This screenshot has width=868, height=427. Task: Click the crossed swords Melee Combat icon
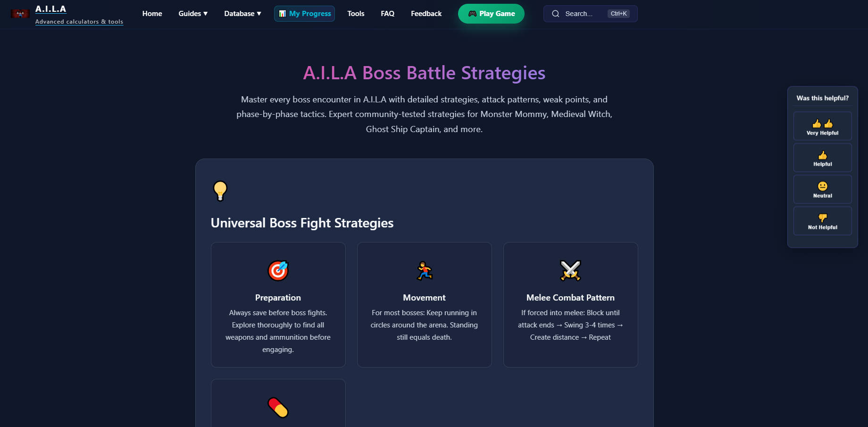[x=570, y=271]
